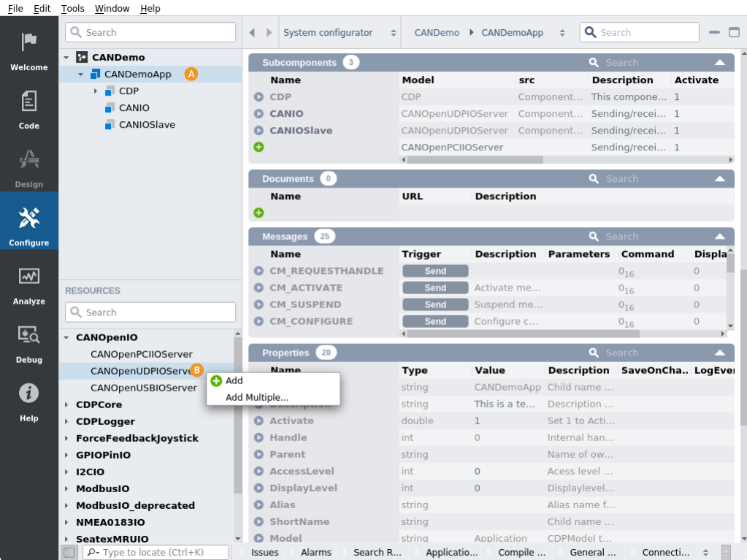Expand the CDP tree node
The image size is (747, 560).
96,91
